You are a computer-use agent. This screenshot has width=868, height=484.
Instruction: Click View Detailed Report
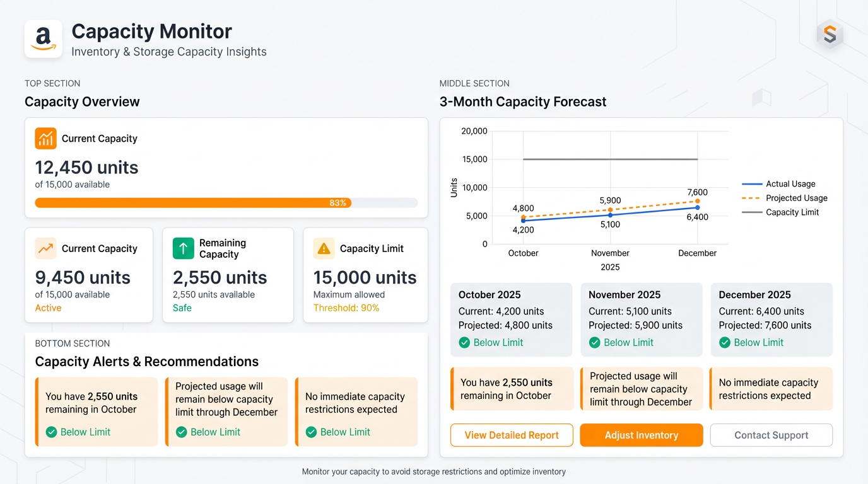pos(511,435)
